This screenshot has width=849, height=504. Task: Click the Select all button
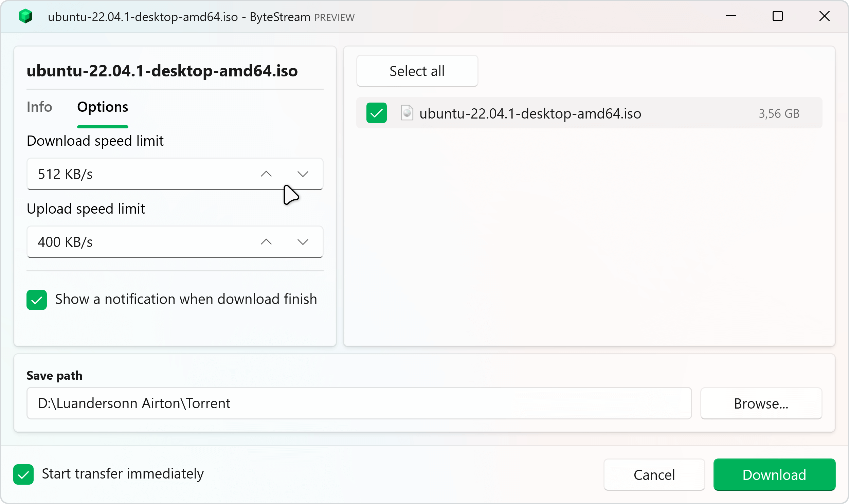click(417, 71)
